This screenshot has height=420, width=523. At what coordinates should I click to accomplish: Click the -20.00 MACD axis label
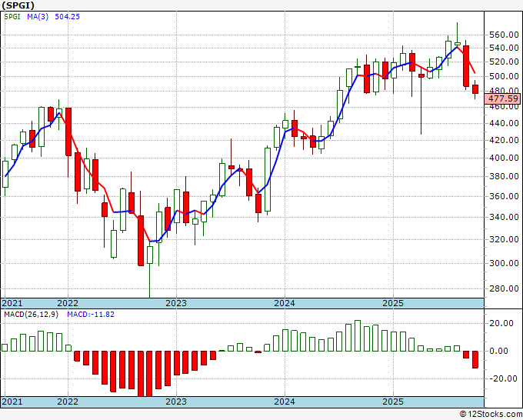click(x=504, y=378)
